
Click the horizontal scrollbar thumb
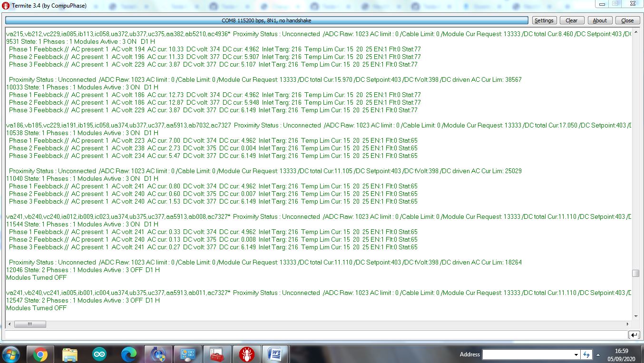click(x=30, y=324)
